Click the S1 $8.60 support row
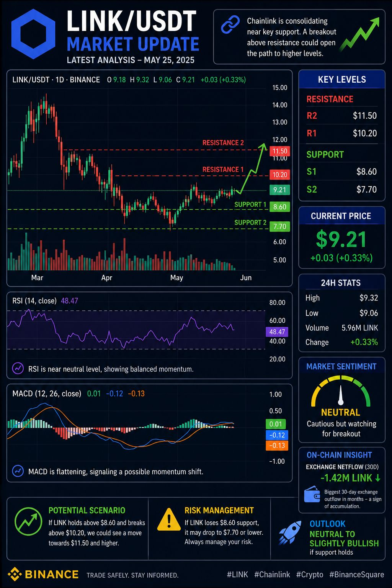 click(342, 171)
